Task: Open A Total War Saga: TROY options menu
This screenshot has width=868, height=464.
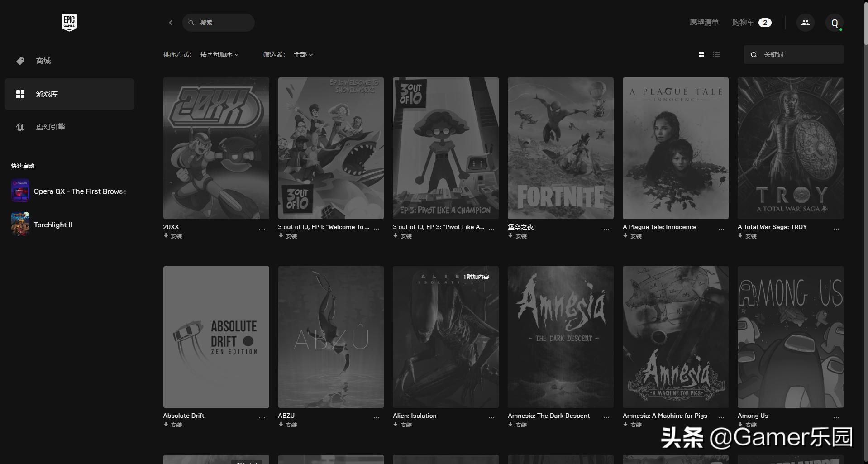Action: (x=836, y=229)
